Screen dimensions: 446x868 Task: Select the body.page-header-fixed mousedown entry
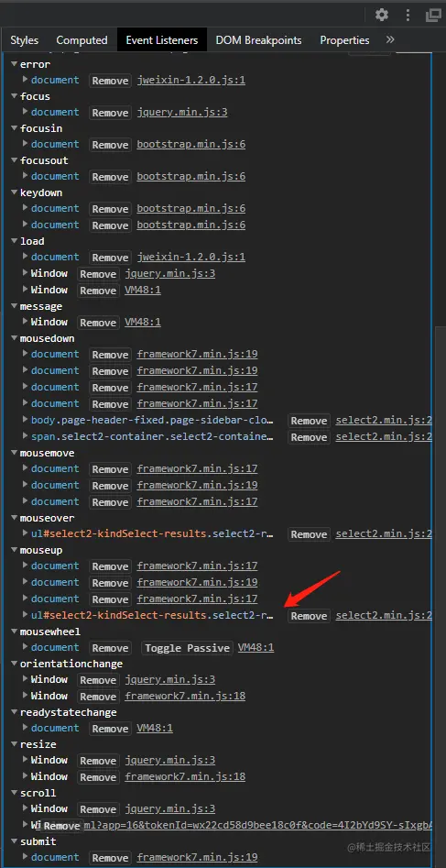pos(150,420)
